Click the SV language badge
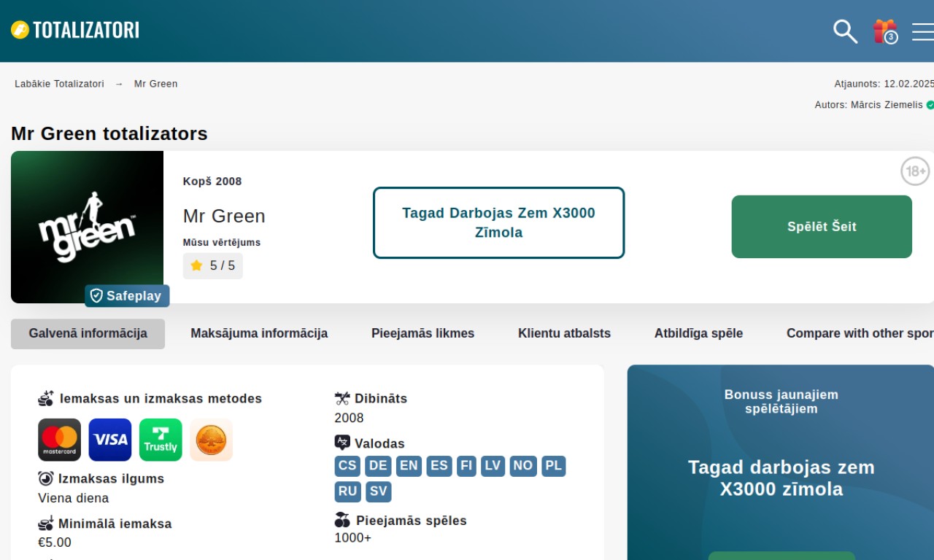Image resolution: width=934 pixels, height=560 pixels. click(379, 492)
